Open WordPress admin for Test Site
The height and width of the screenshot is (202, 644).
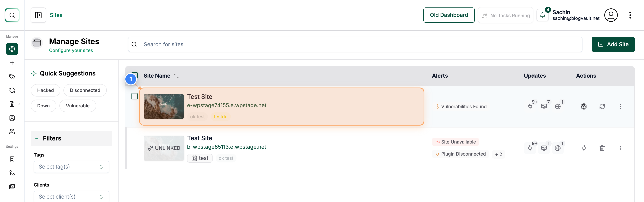[584, 106]
